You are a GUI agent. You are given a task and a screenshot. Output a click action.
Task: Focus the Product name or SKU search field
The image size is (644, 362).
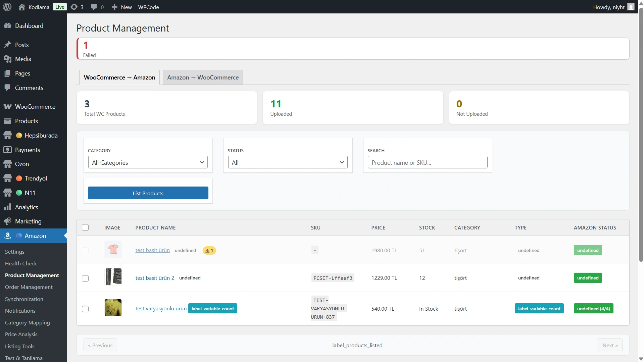427,162
